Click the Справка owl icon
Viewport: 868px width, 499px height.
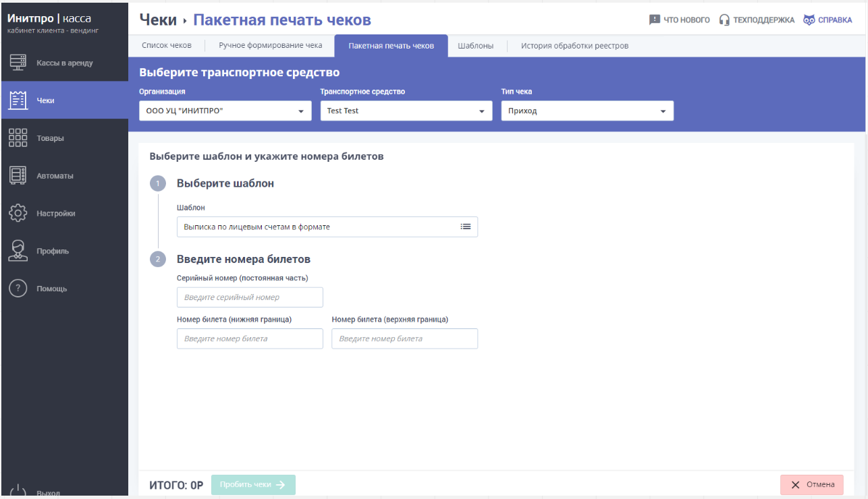pos(809,20)
